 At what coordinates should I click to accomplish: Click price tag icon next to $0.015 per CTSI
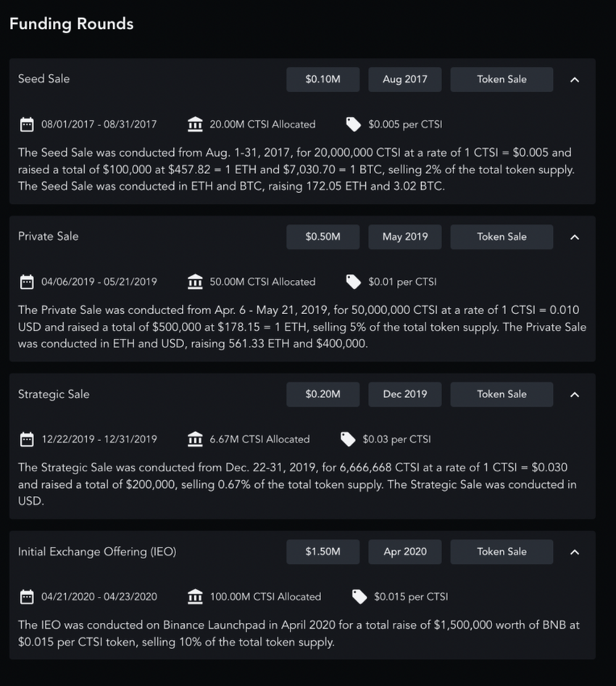359,597
